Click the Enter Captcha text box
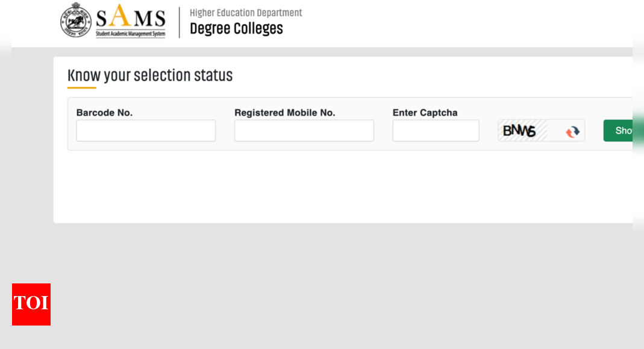 tap(436, 131)
